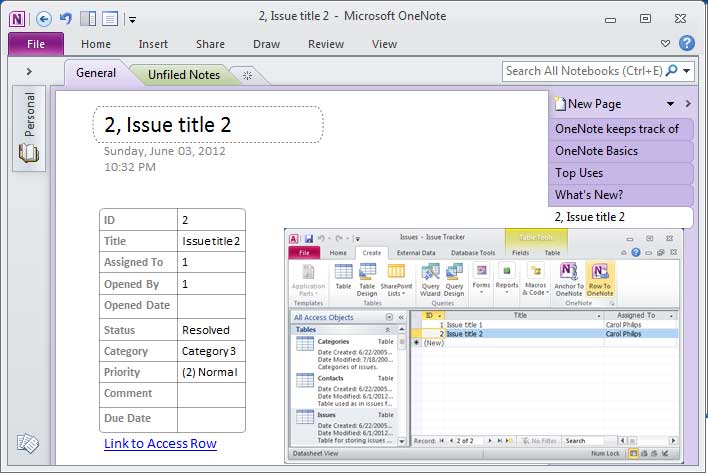Click the 'Category 3' table cell
This screenshot has width=708, height=473.
tap(211, 351)
